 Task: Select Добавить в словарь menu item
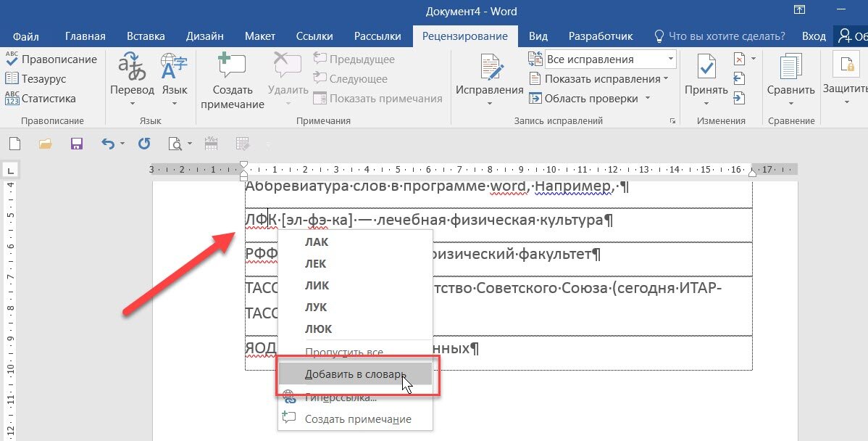pyautogui.click(x=355, y=374)
